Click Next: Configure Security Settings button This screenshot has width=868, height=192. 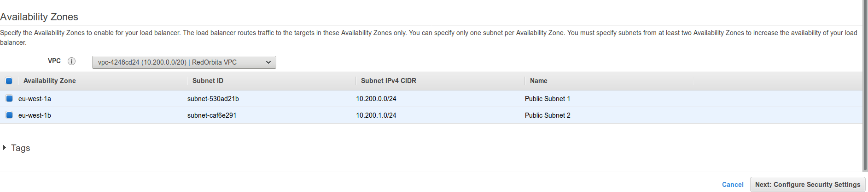pos(807,185)
